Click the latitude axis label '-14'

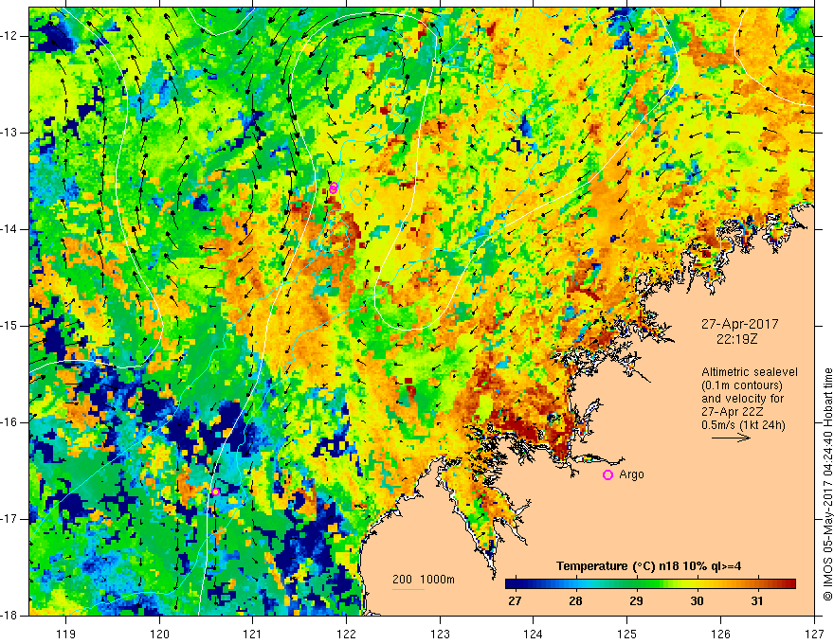[9, 229]
